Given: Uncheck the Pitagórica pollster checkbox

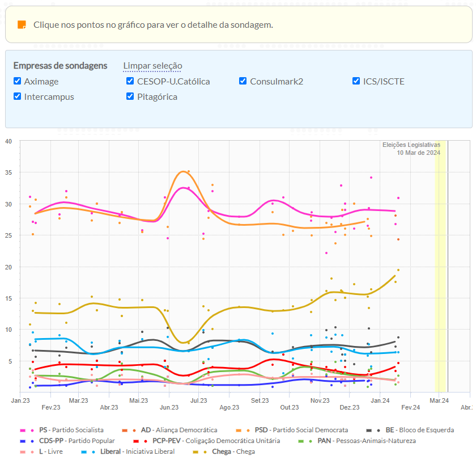Looking at the screenshot, I should 130,96.
